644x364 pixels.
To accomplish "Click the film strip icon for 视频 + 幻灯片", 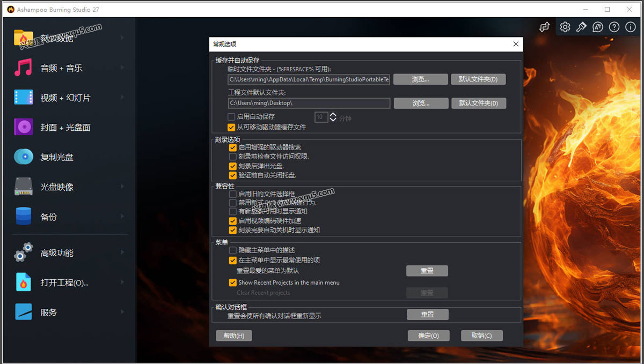I will [24, 98].
